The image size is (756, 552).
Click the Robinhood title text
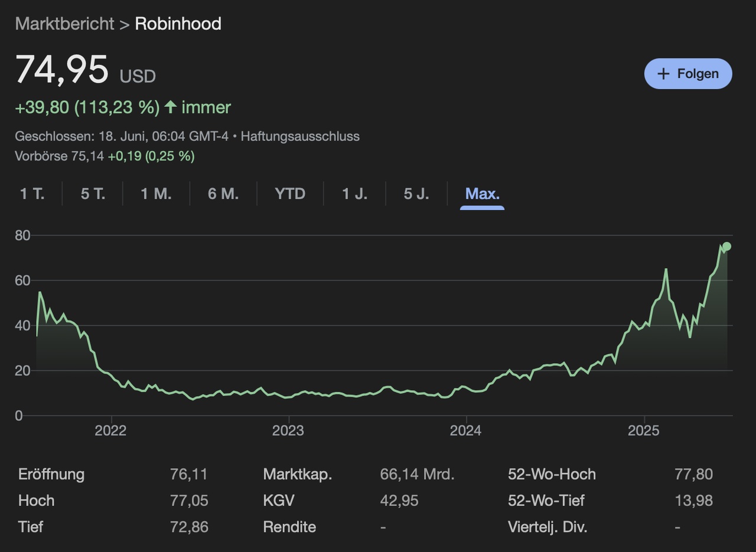178,24
